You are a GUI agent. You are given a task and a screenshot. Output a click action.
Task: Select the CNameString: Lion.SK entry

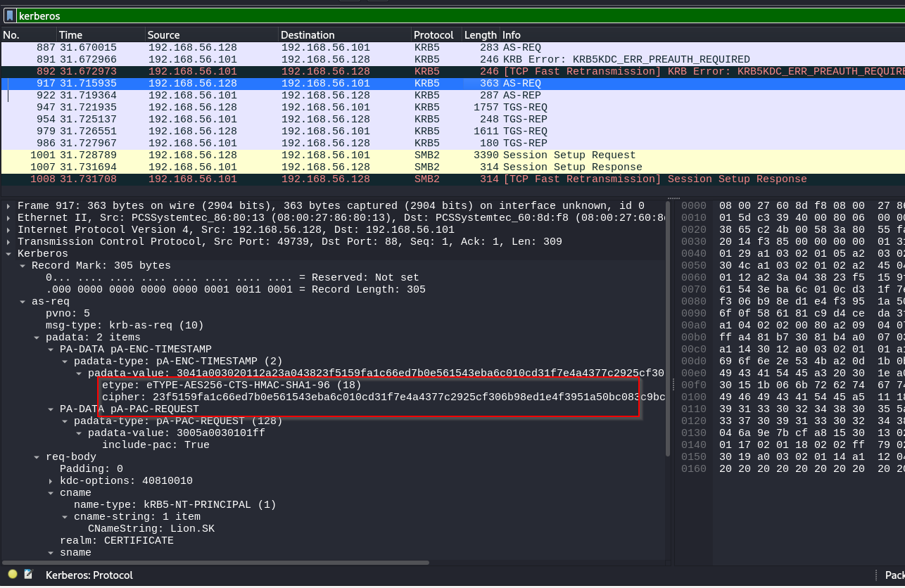coord(151,529)
